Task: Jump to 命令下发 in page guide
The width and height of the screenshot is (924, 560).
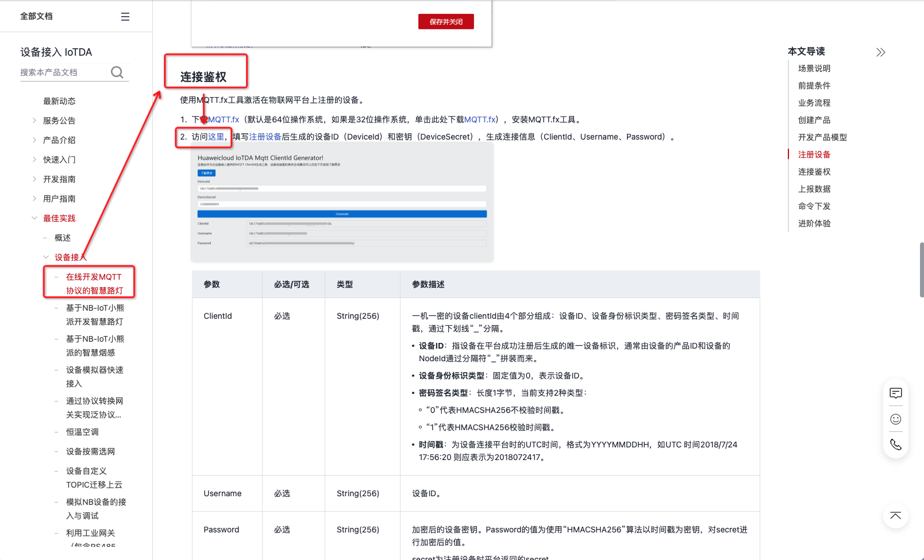Action: click(x=814, y=206)
